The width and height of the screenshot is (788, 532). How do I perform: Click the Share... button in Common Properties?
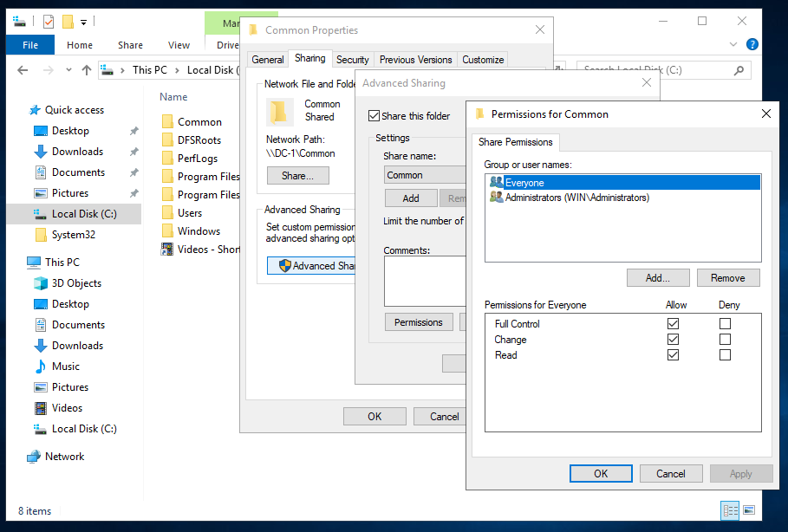(x=297, y=176)
